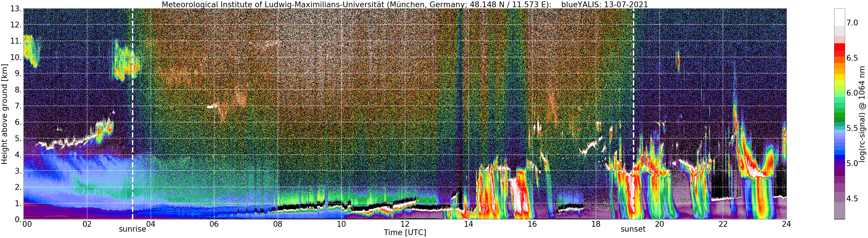This screenshot has height=238, width=868.
Task: Click the x-axis tick label 02
Action: [87, 224]
